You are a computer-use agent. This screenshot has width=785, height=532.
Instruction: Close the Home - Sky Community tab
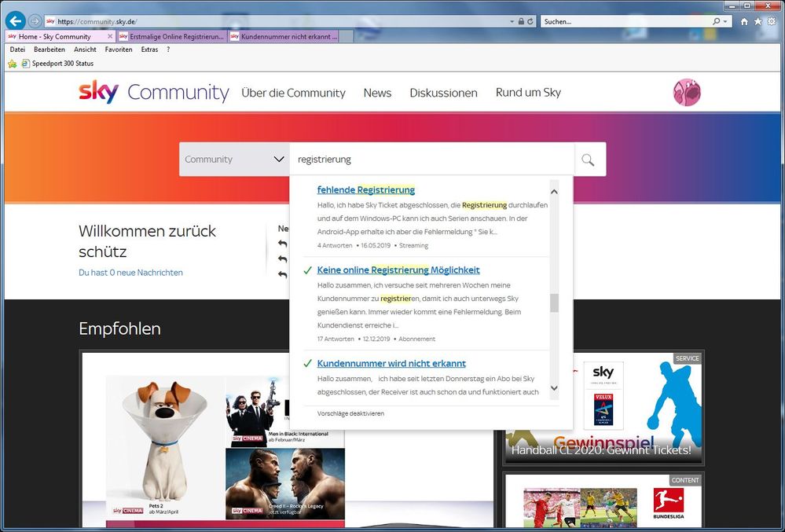coord(110,36)
